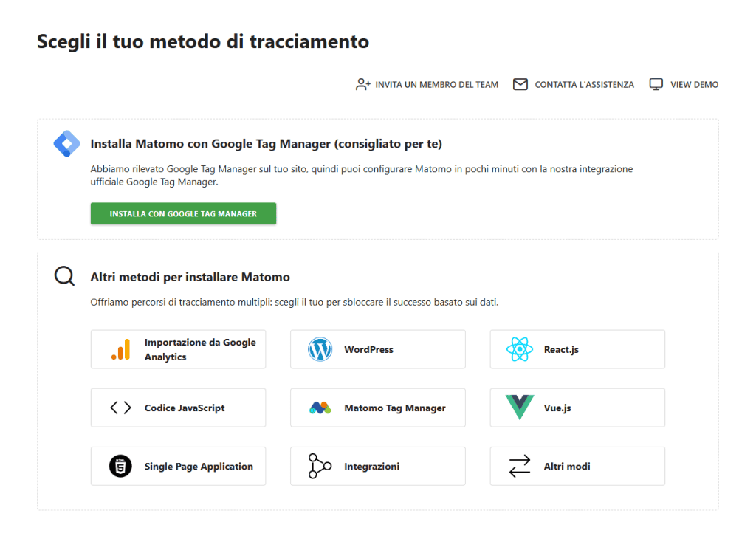Viewport: 756px width, 536px height.
Task: Choose the Codice JavaScript label
Action: [185, 408]
